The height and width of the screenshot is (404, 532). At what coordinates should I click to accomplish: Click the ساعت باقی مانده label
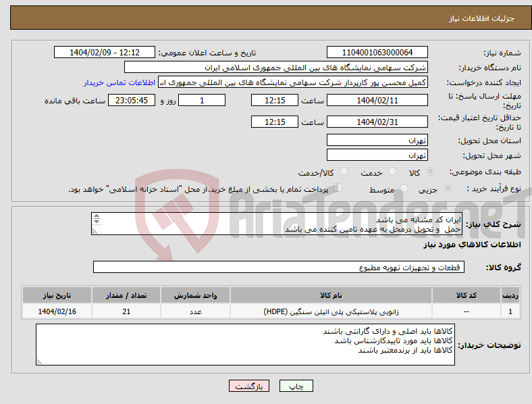click(x=75, y=101)
